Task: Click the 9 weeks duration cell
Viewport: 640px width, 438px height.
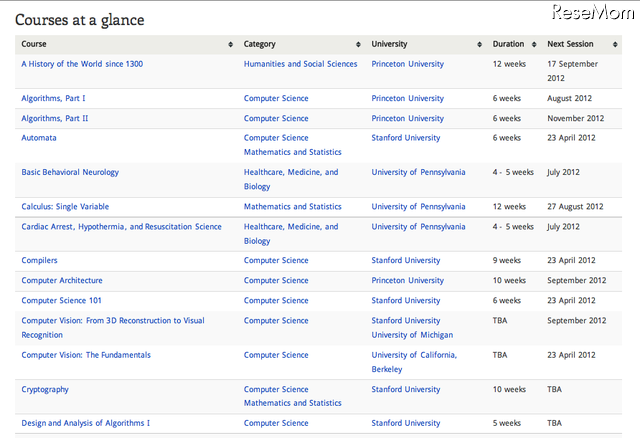Action: pyautogui.click(x=507, y=260)
